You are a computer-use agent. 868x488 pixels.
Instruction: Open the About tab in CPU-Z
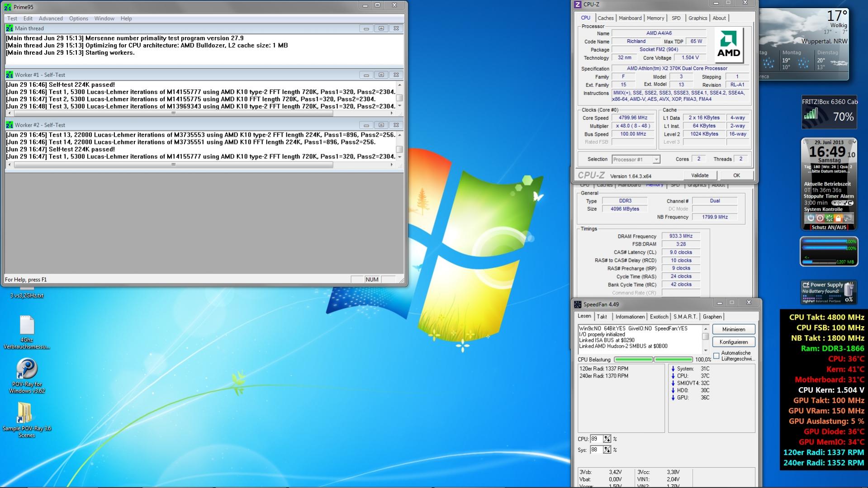pyautogui.click(x=719, y=18)
